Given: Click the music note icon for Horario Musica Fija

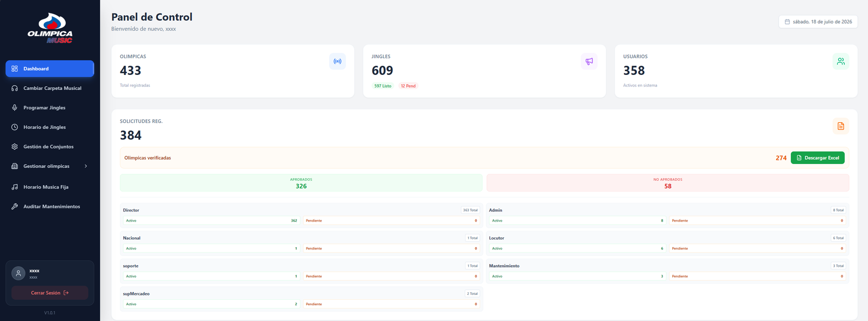Looking at the screenshot, I should coord(15,187).
